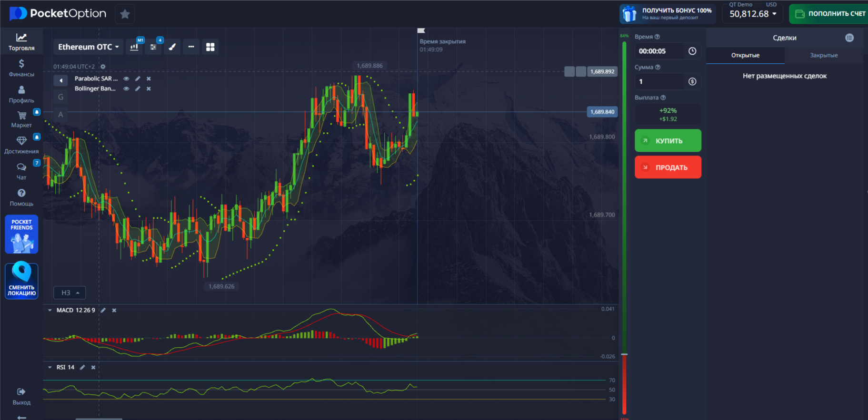Toggle Parabolic SAR visibility eye
The width and height of the screenshot is (868, 420).
126,79
